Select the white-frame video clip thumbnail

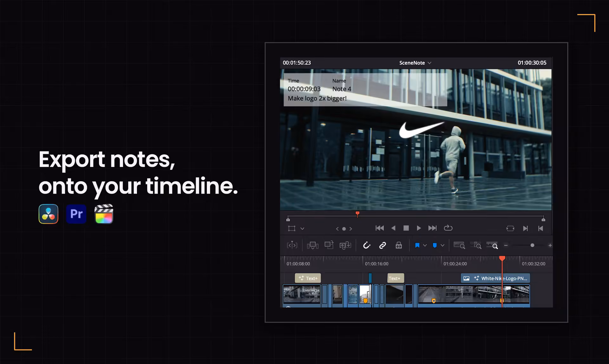tap(365, 295)
